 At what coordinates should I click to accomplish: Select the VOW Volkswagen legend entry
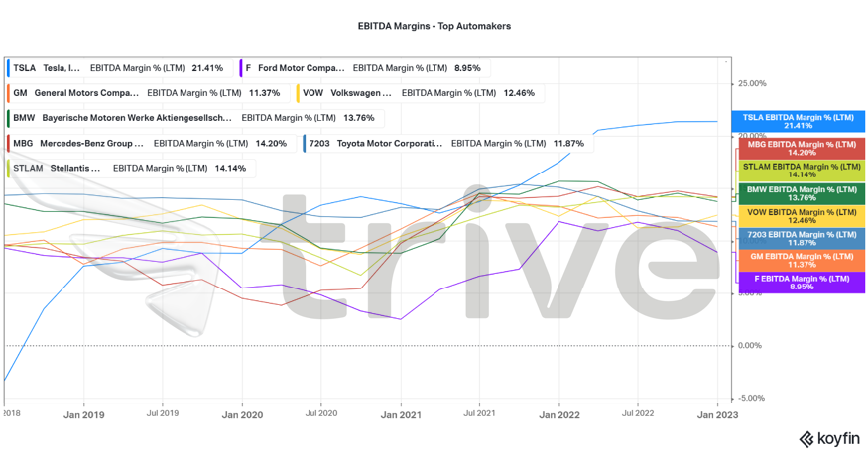pyautogui.click(x=420, y=93)
